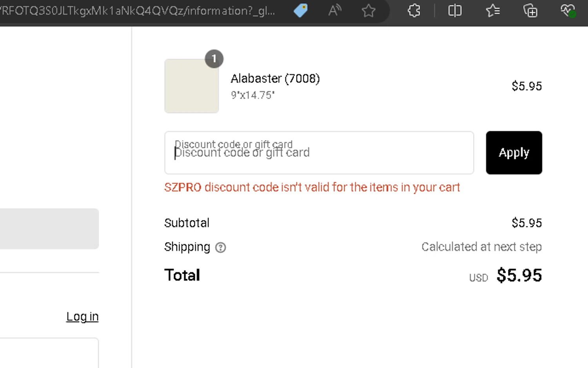Follow the Log in link
Viewport: 588px width, 368px height.
[82, 316]
